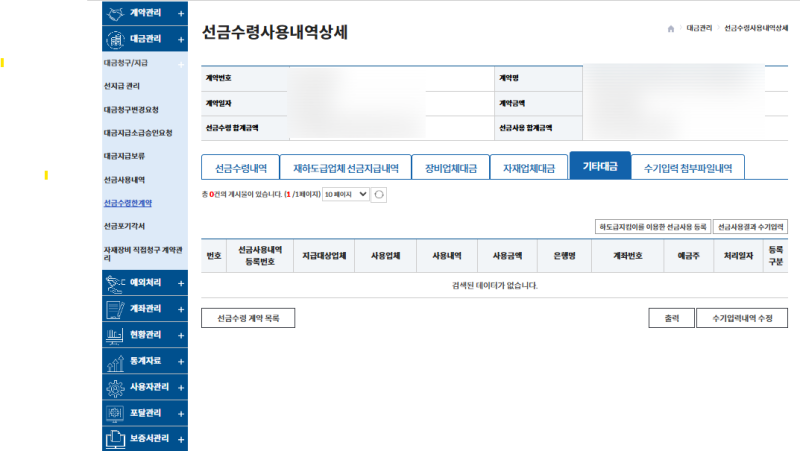Expand the 예외처리 menu plus sign
800x451 pixels.
coord(181,283)
